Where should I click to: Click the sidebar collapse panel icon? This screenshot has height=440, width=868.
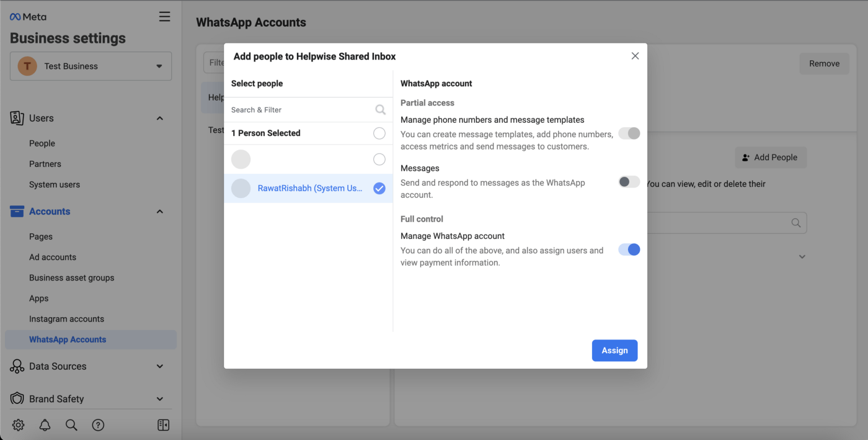click(x=163, y=425)
